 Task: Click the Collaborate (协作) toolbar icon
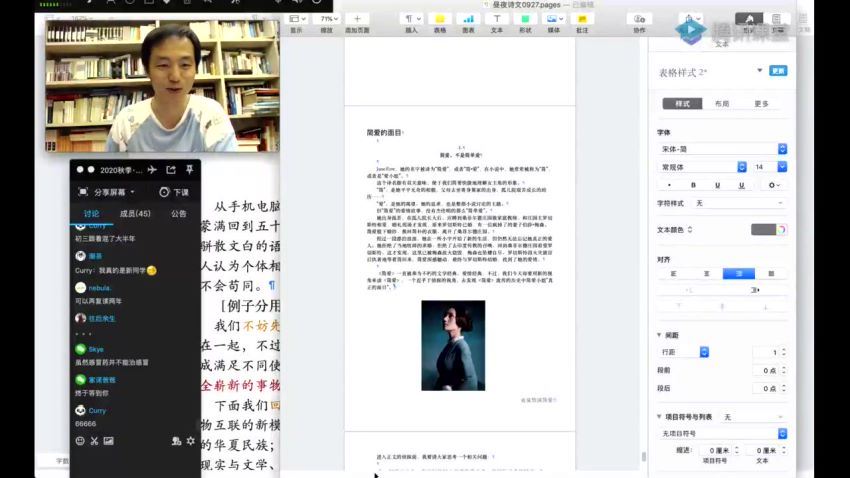coord(639,19)
